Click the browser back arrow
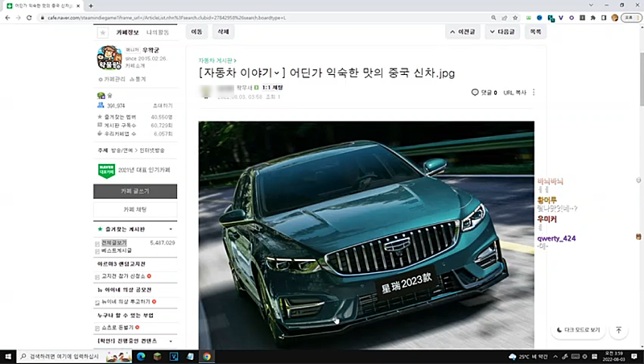The height and width of the screenshot is (364, 644). click(x=7, y=18)
